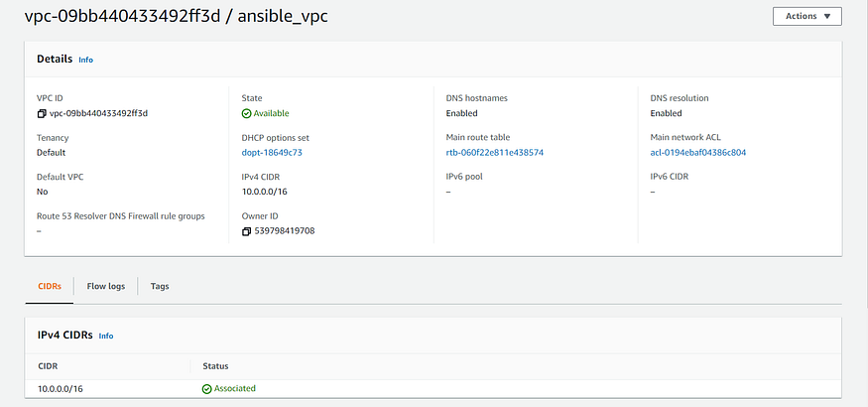Open network ACL acl-0194ebaf04386c804 link
Screen dimensions: 868x407
click(697, 153)
